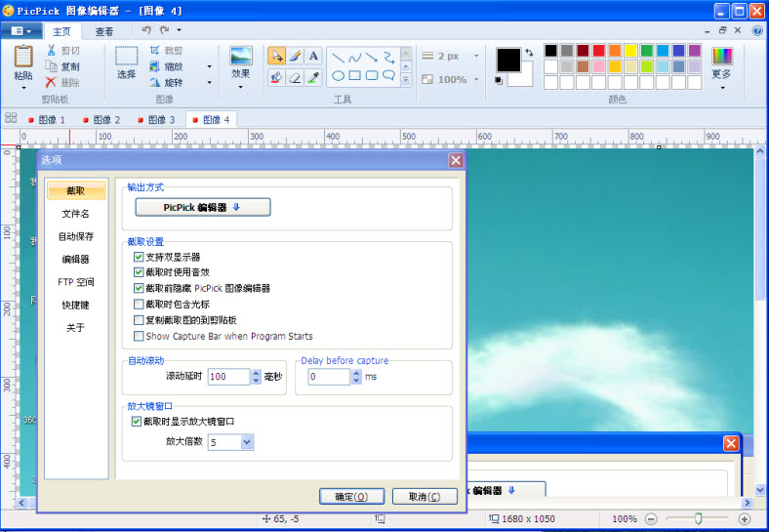Uncheck 截取时使用音效 checkbox
The width and height of the screenshot is (769, 532).
point(139,272)
